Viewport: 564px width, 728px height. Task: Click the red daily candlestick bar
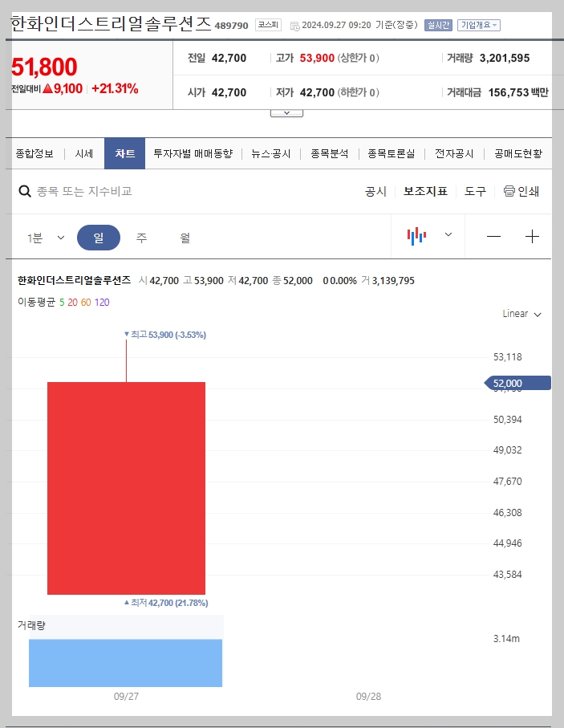point(126,488)
